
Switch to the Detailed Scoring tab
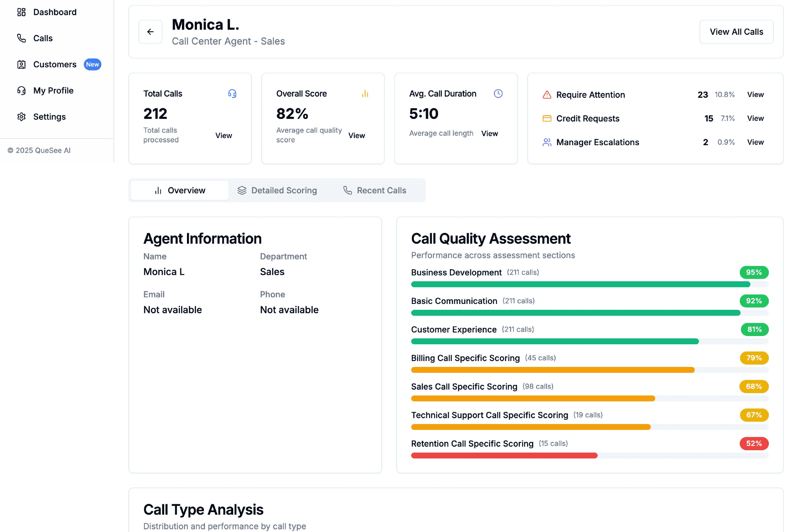(277, 191)
